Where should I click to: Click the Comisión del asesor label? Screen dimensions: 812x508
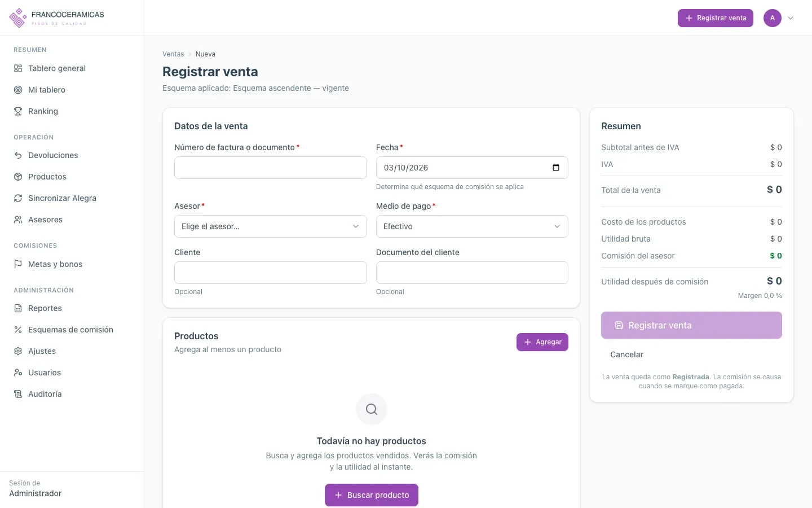(x=638, y=256)
